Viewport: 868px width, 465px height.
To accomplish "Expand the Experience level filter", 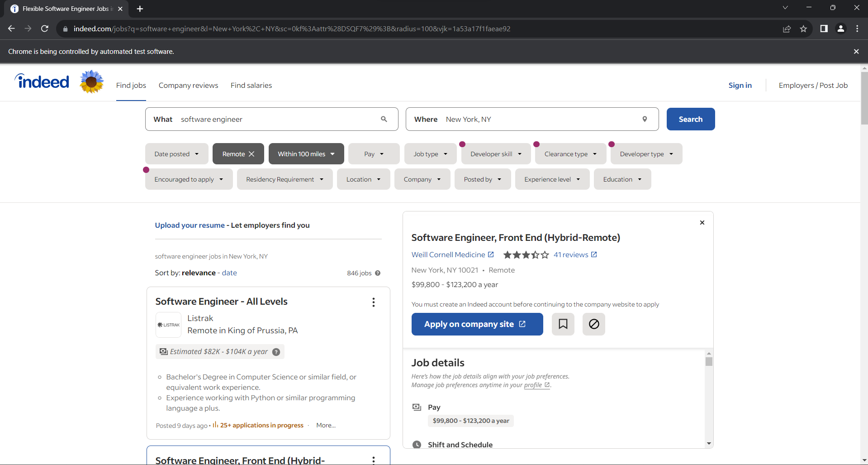I will pyautogui.click(x=552, y=179).
